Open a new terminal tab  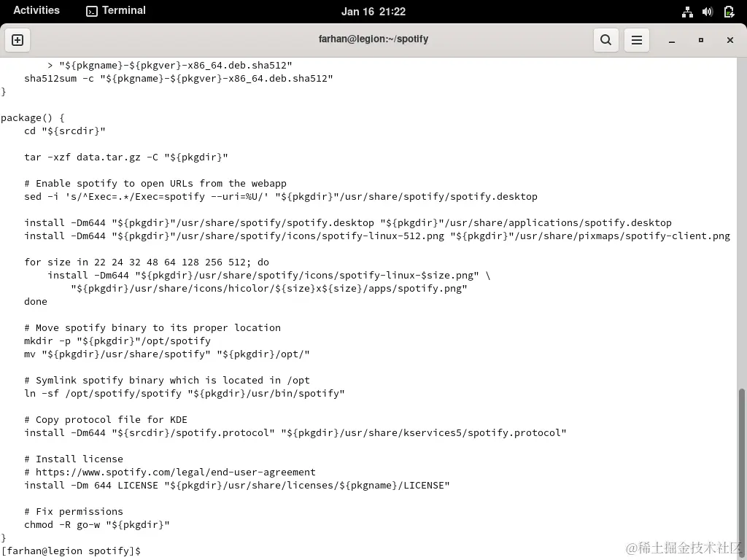(18, 40)
